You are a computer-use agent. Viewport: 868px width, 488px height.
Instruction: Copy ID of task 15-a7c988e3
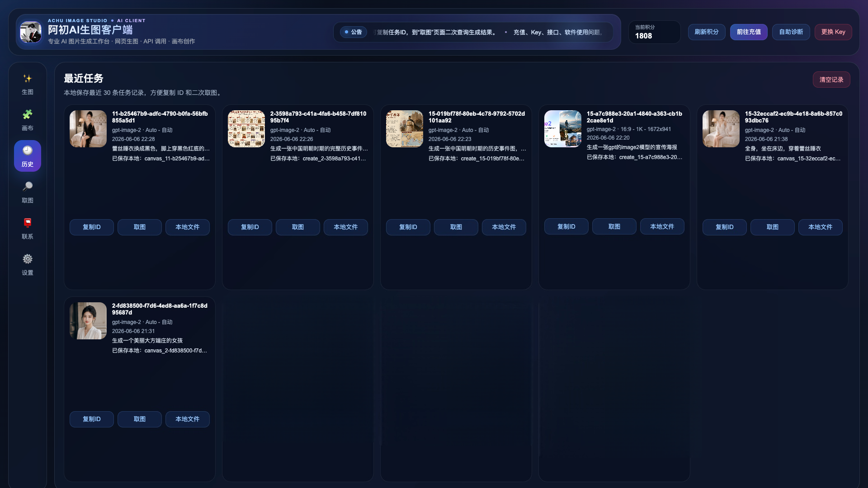click(566, 226)
